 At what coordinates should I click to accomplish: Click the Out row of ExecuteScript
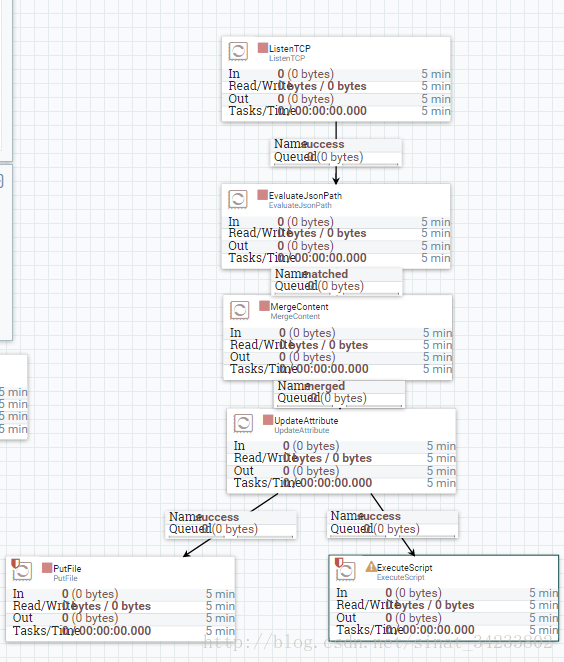tap(444, 618)
